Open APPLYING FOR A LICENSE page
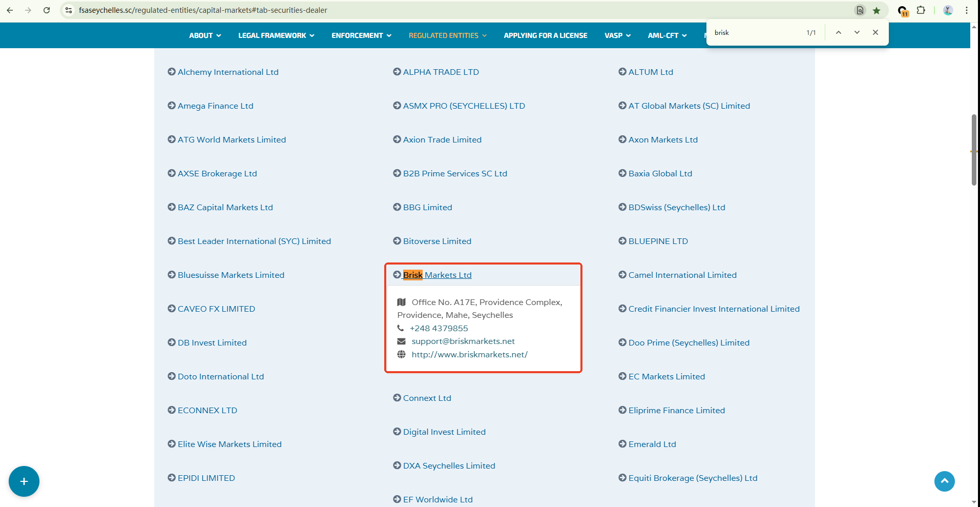Screen dimensions: 980x507 (x=545, y=35)
